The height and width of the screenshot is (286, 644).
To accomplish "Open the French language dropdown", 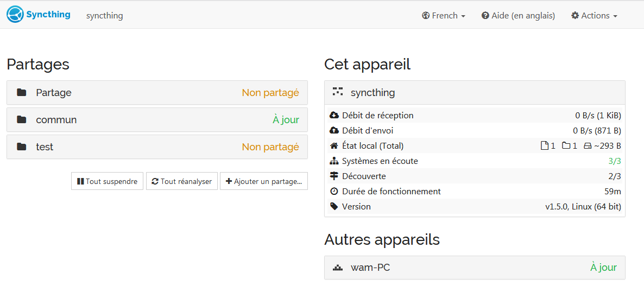I will (x=444, y=16).
